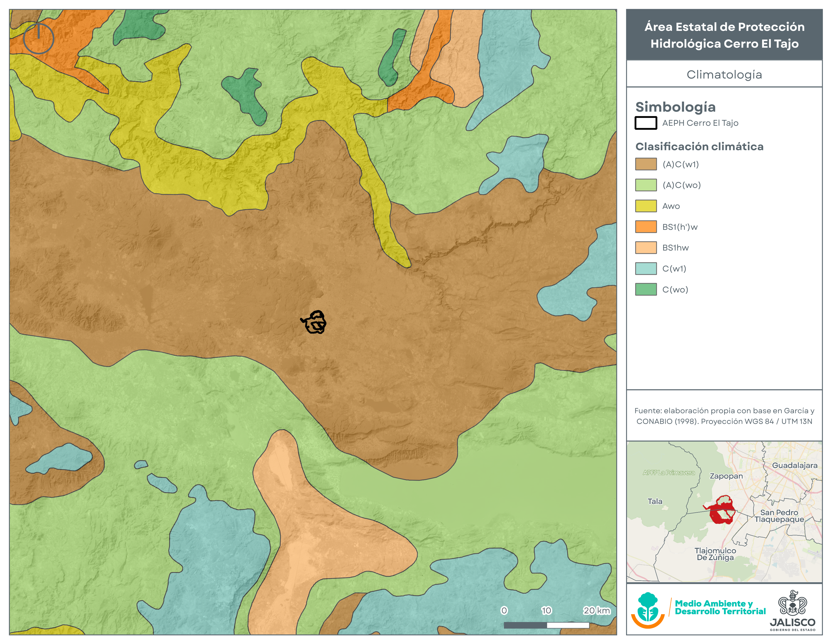Click the Guadalajara label in inset map
Viewport: 833px width, 644px height.
coord(794,465)
